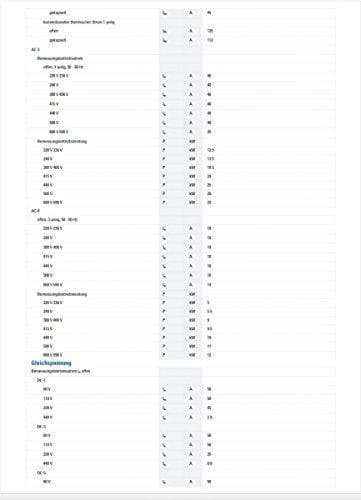Viewport: 361px width, 500px height.
Task: Select the DC-1 subsection label
Action: pos(41,380)
